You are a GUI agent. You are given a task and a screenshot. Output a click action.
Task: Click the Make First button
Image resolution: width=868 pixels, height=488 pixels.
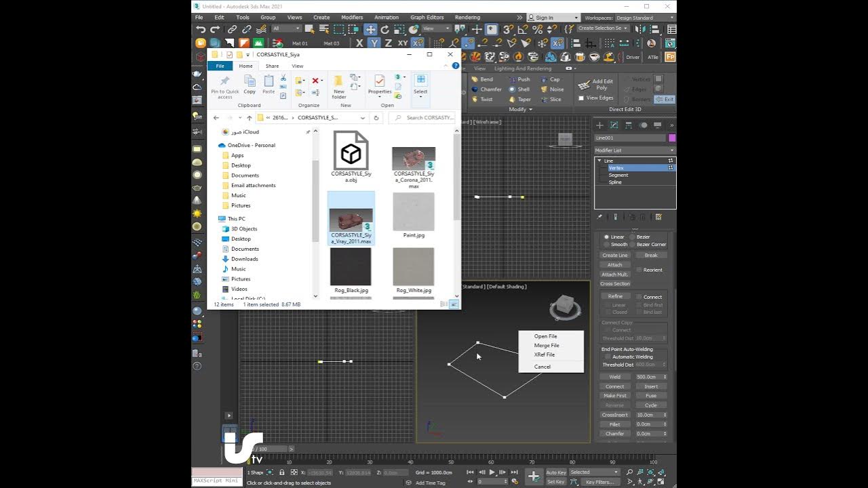click(x=615, y=396)
